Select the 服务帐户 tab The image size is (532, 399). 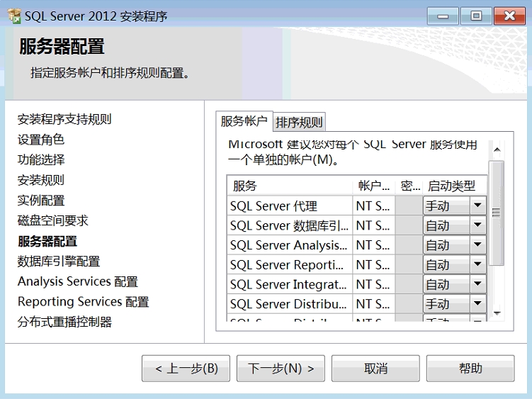244,121
